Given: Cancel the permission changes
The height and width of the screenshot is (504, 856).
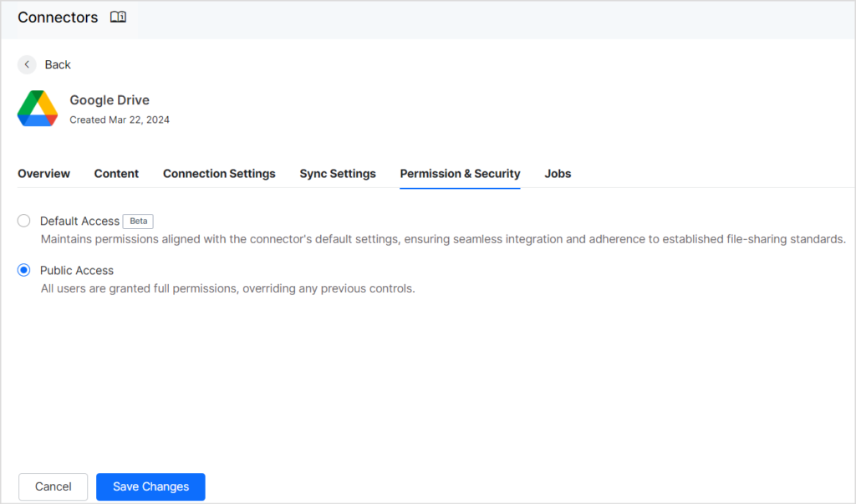Looking at the screenshot, I should 53,486.
